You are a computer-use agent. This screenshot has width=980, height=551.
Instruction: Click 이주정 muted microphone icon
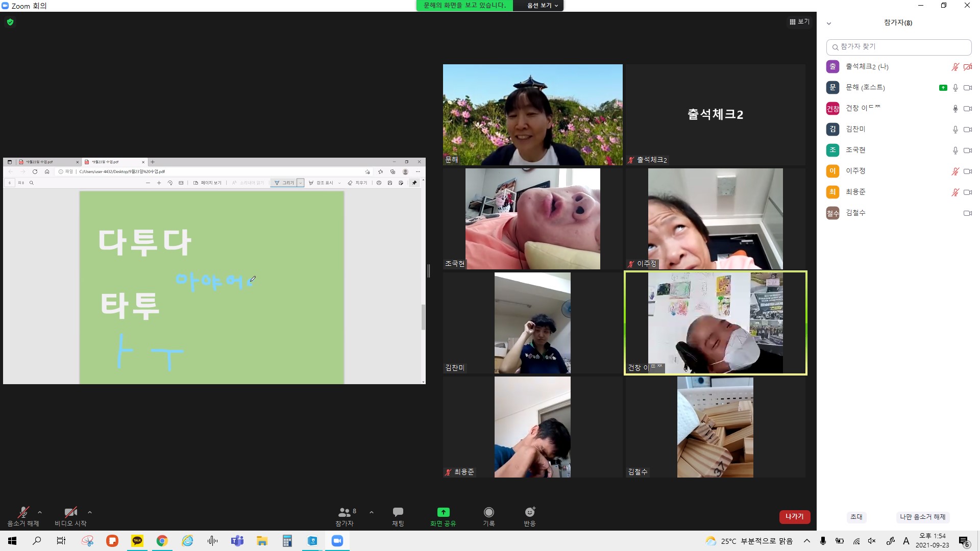(x=955, y=171)
